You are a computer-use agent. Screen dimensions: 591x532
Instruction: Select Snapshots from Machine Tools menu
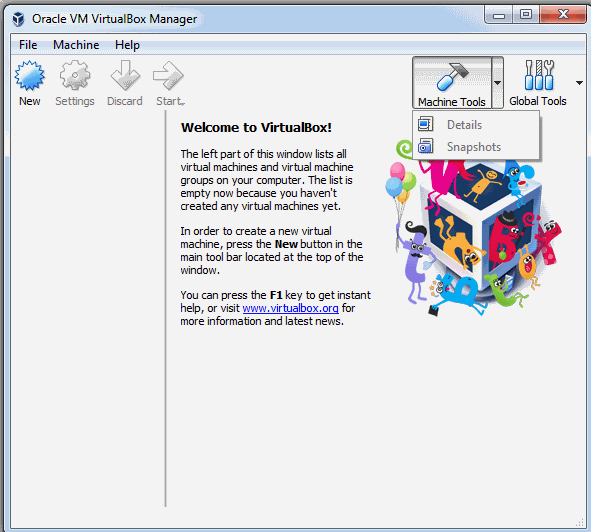coord(476,147)
